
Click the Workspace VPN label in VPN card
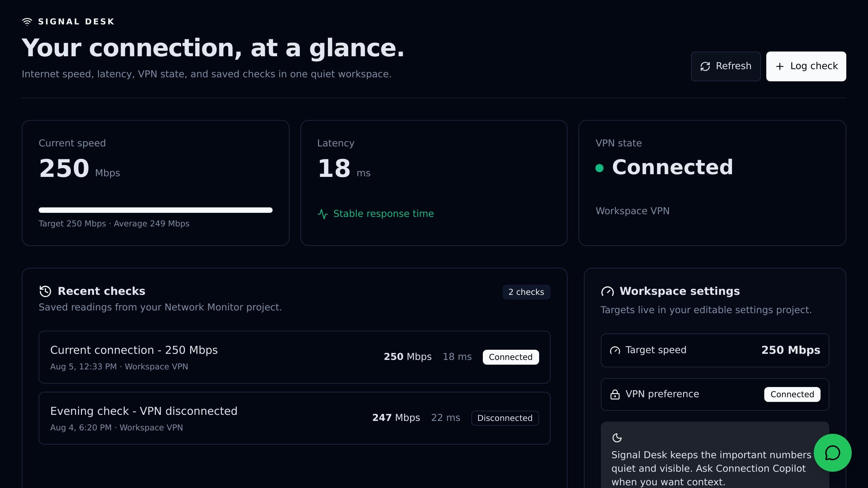632,211
